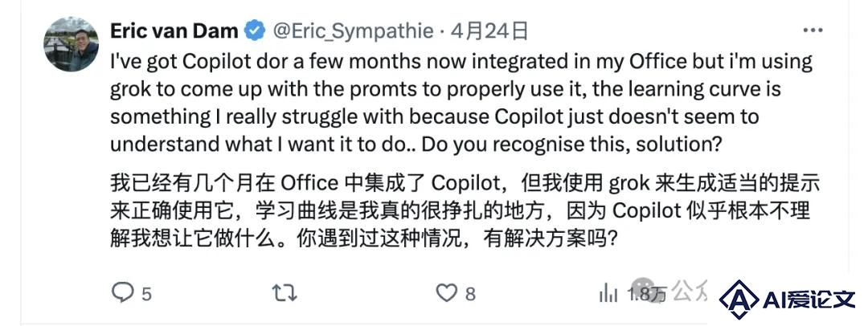The width and height of the screenshot is (868, 326).
Task: Like the tweet with the heart icon
Action: click(446, 293)
